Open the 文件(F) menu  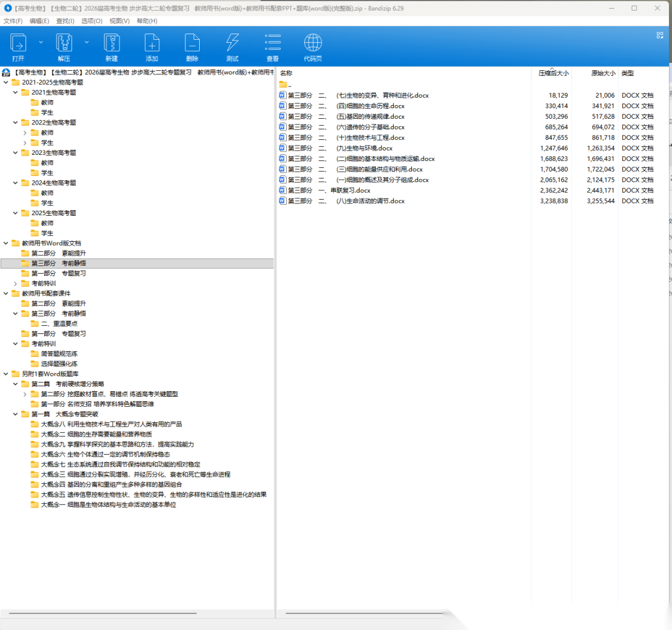point(13,21)
